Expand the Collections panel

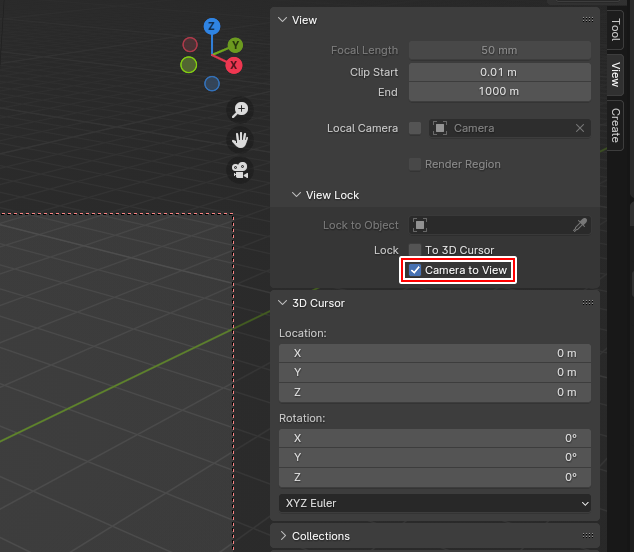coord(320,536)
